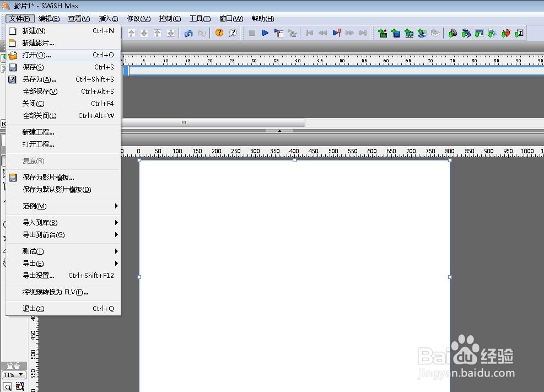Expand the 导出到前台(G) submenu
The height and width of the screenshot is (392, 544).
click(63, 235)
